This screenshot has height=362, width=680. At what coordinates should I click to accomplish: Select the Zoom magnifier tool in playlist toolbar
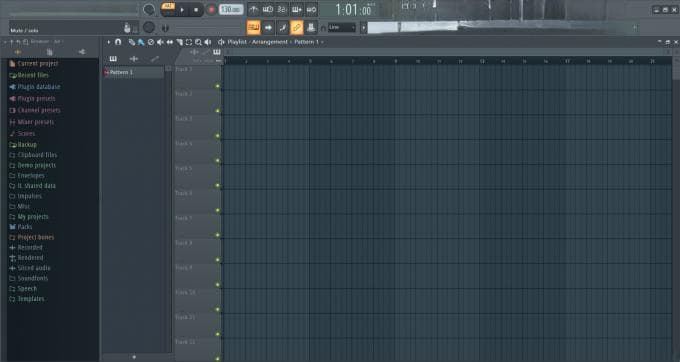coord(198,42)
